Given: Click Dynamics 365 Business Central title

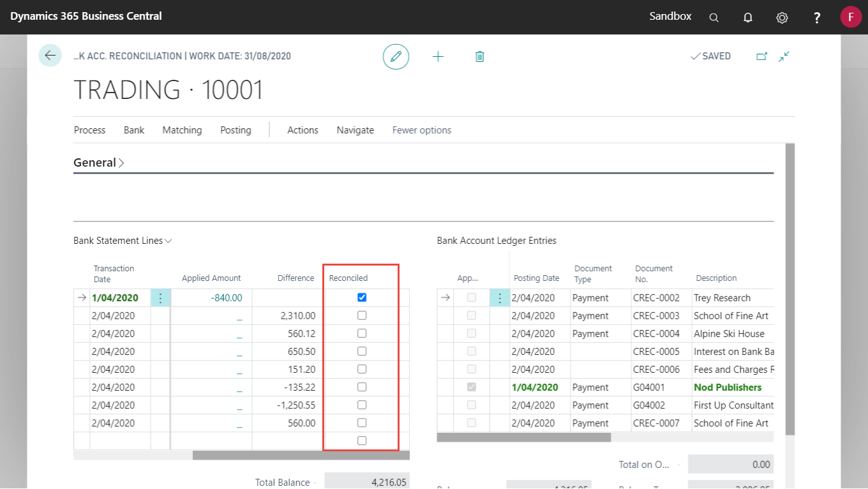Looking at the screenshot, I should tap(86, 16).
